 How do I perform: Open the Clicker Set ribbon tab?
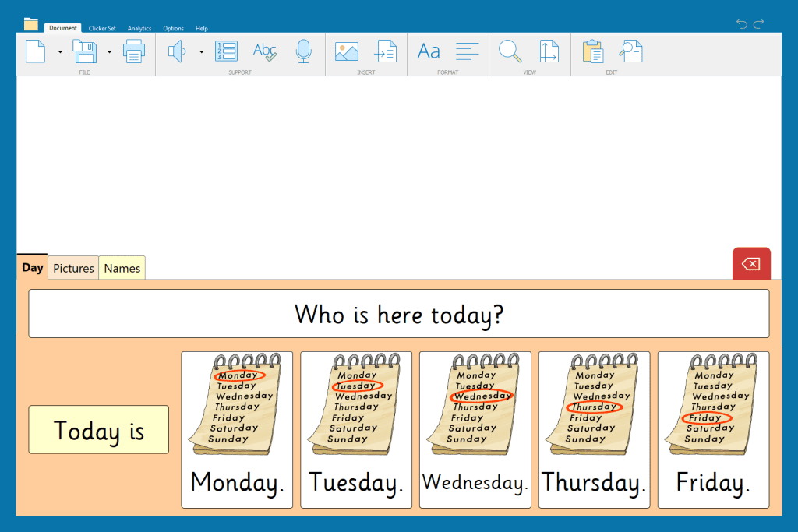[x=102, y=29]
